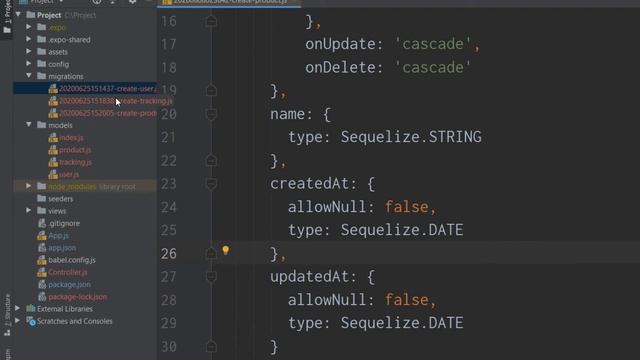Open index.js in models
Image resolution: width=640 pixels, height=360 pixels.
coord(71,138)
